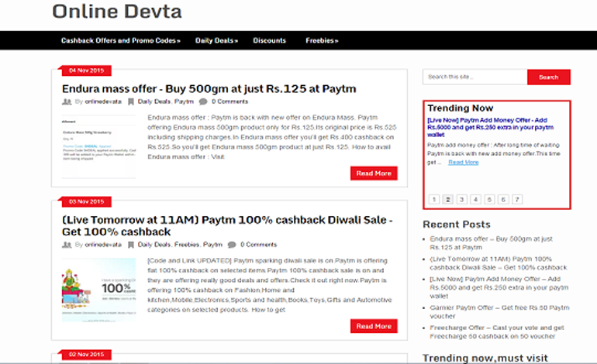The width and height of the screenshot is (597, 364).
Task: Click author icon on Diwali Sale post
Action: click(67, 245)
